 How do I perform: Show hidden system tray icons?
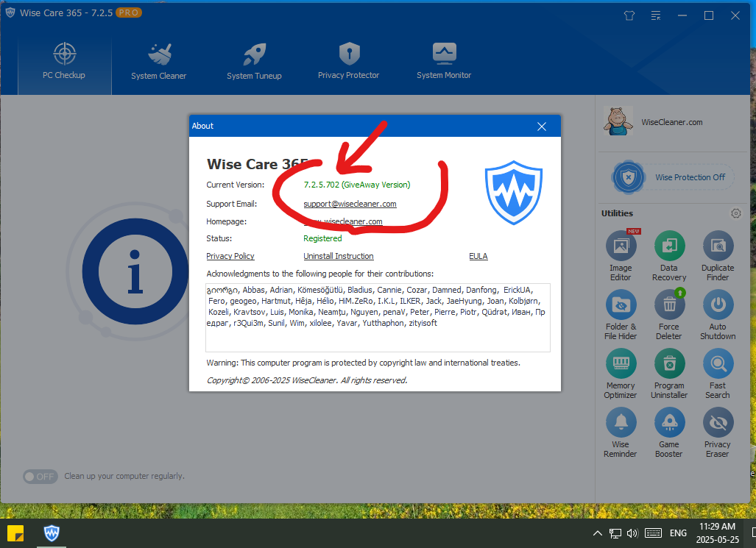point(598,533)
